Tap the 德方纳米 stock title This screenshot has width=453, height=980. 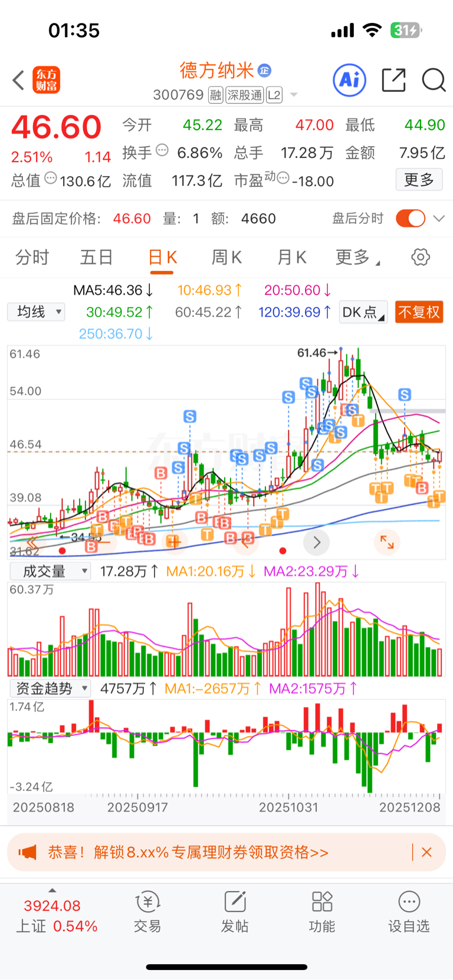tap(216, 70)
